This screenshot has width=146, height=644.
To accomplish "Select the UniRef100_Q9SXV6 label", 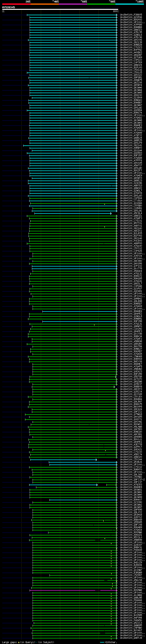I will 131,40.
